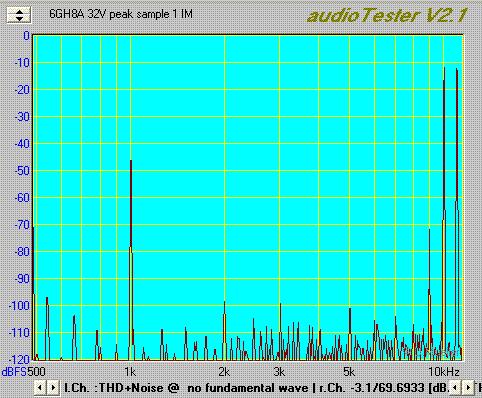
Task: Click the 'r.Ch. -3.1/69.6933' readout
Action: pyautogui.click(x=371, y=388)
